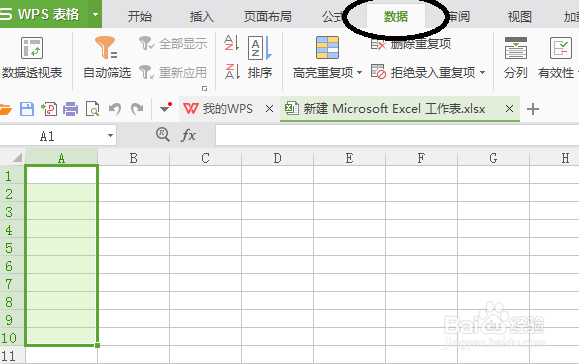
Task: Switch to the 视图 tab
Action: [x=520, y=17]
